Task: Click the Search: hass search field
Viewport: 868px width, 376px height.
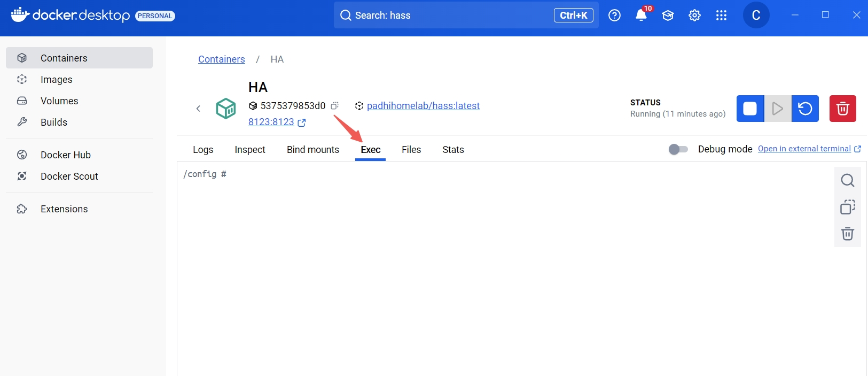Action: [443, 16]
